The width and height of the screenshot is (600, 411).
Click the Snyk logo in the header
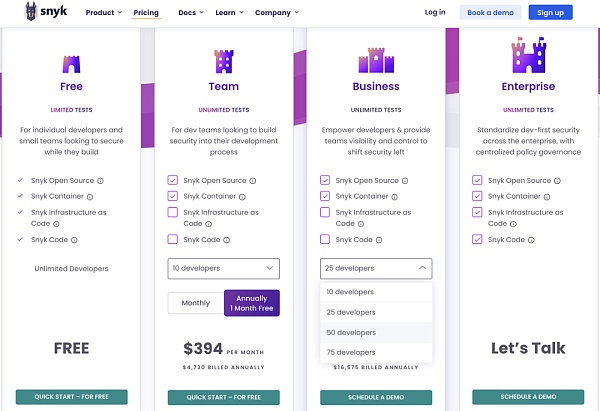(43, 12)
